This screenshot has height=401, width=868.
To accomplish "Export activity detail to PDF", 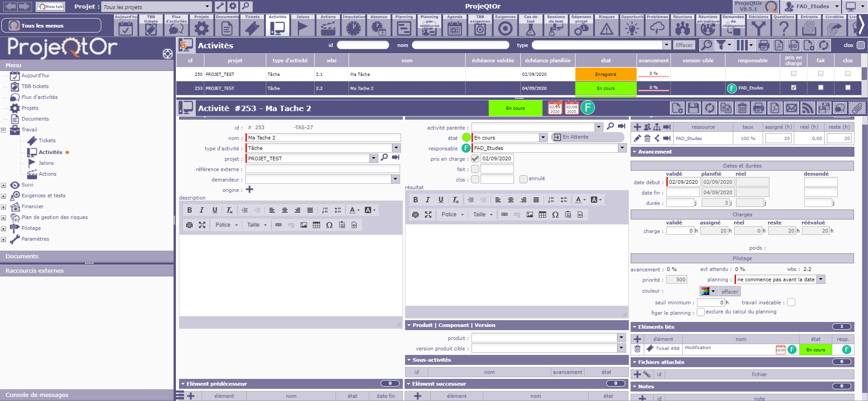I will 775,108.
